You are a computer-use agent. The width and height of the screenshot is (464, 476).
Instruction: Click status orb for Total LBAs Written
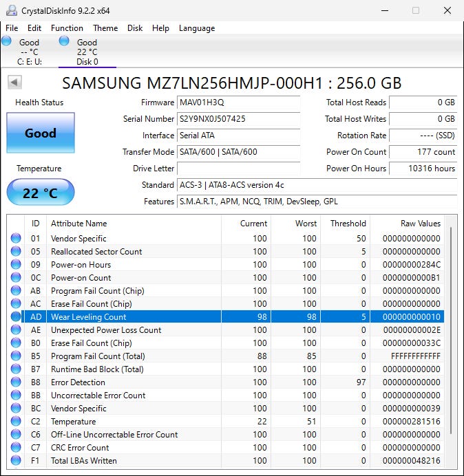click(16, 460)
